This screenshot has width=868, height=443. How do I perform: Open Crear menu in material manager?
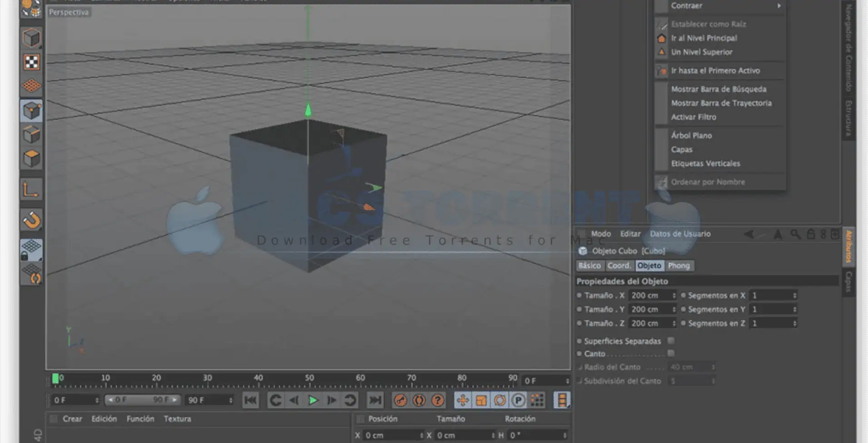(x=72, y=419)
